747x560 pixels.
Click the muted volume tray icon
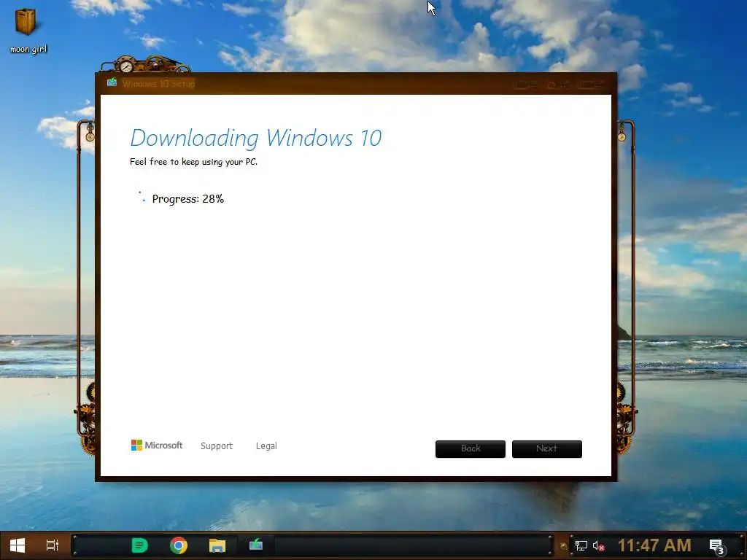(599, 545)
